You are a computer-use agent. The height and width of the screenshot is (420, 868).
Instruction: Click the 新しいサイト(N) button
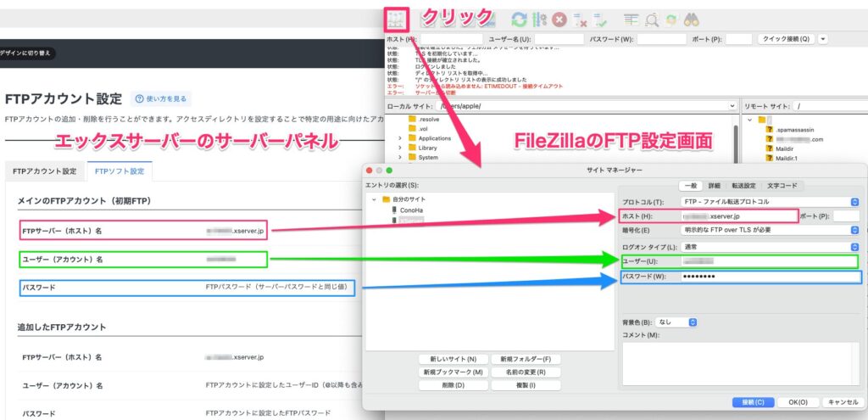tap(453, 360)
